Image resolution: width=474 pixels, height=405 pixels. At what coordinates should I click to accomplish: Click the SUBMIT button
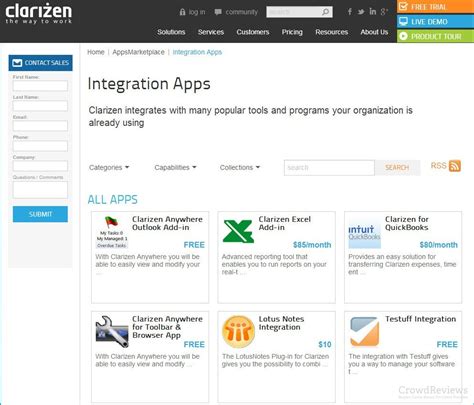(40, 214)
